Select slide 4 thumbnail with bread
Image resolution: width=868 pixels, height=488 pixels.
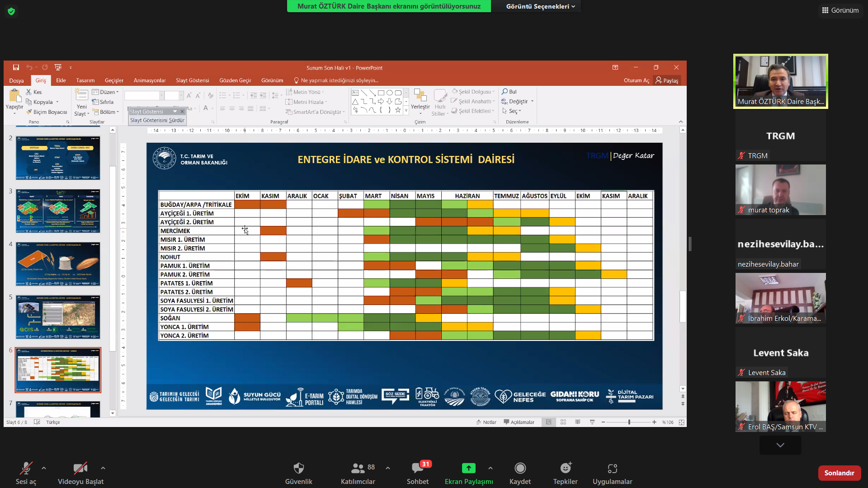(58, 264)
